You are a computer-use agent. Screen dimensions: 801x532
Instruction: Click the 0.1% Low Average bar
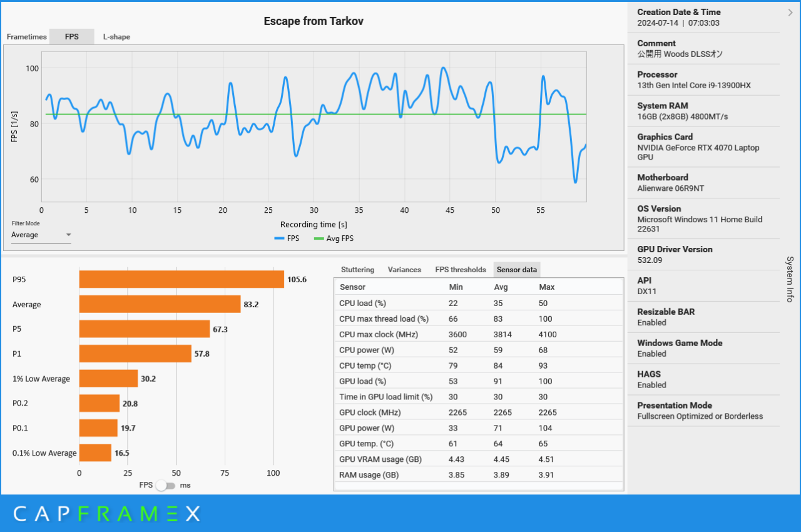coord(95,453)
